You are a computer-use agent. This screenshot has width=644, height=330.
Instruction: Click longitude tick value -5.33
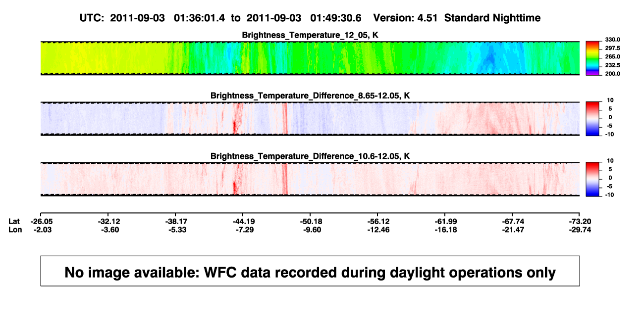(x=177, y=230)
